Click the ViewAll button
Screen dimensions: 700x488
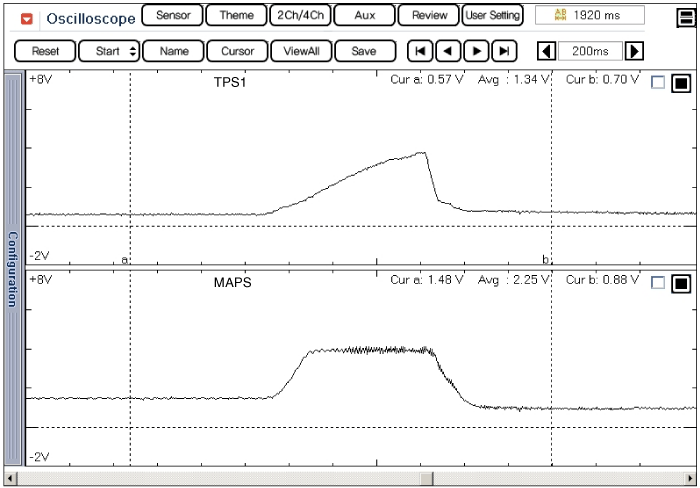tap(301, 51)
